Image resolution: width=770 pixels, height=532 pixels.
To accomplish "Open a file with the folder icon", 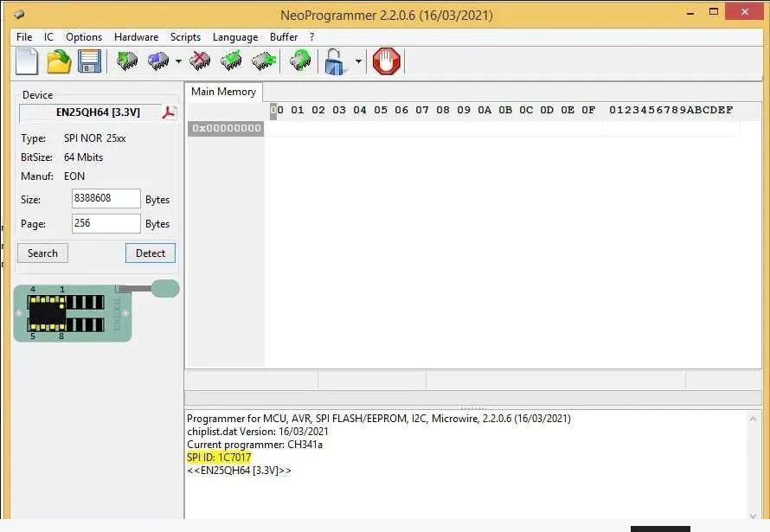I will [x=59, y=61].
